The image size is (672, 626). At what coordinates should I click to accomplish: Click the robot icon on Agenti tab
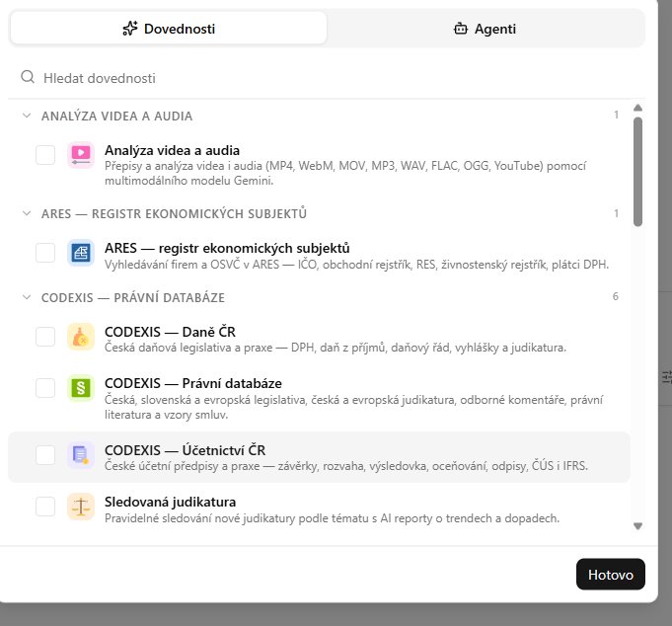(x=461, y=29)
